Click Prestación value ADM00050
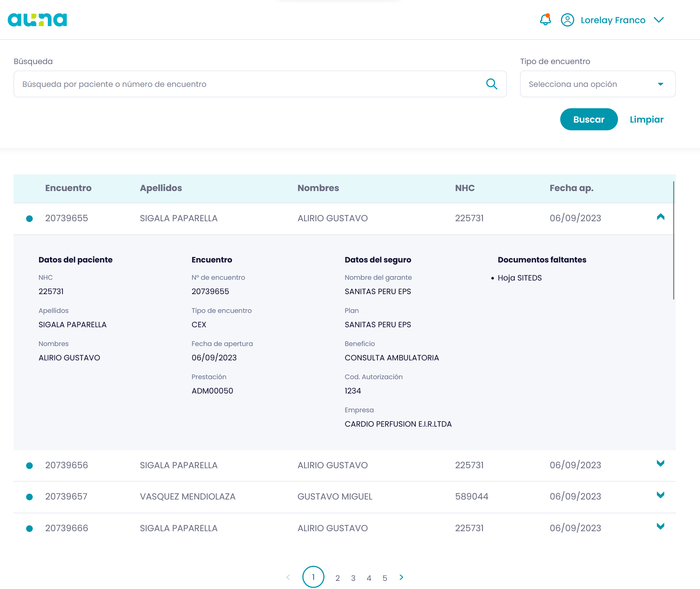This screenshot has width=700, height=589. pos(212,391)
